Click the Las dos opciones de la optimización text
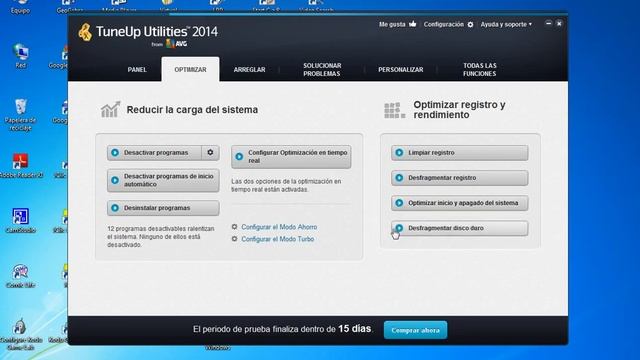 coord(286,185)
